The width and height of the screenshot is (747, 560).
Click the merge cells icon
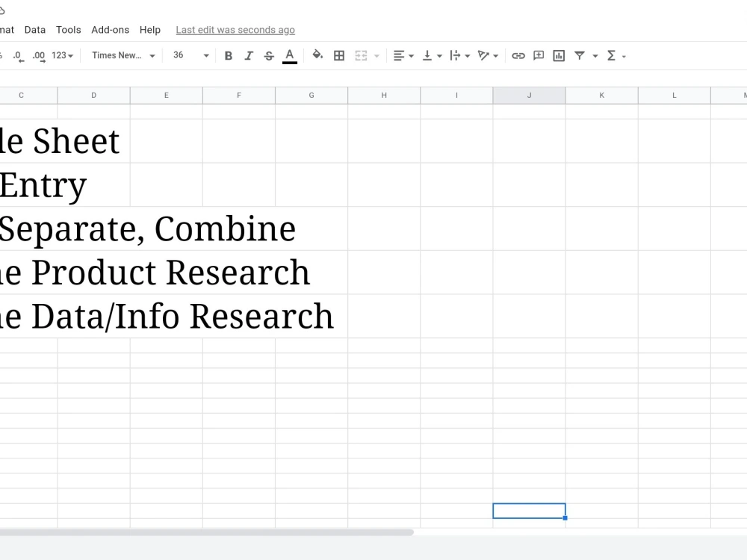(x=361, y=56)
